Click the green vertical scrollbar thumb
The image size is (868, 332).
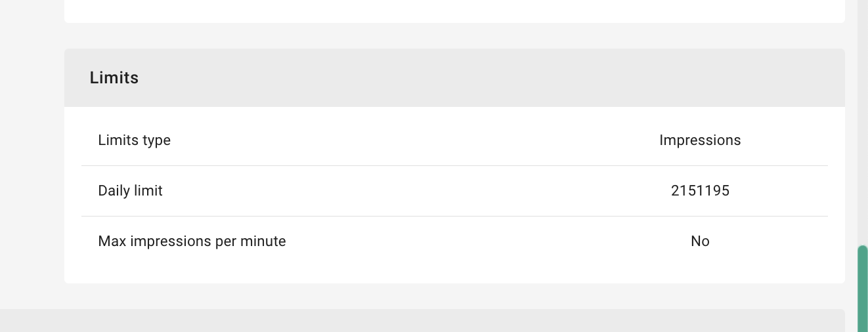[x=863, y=289]
